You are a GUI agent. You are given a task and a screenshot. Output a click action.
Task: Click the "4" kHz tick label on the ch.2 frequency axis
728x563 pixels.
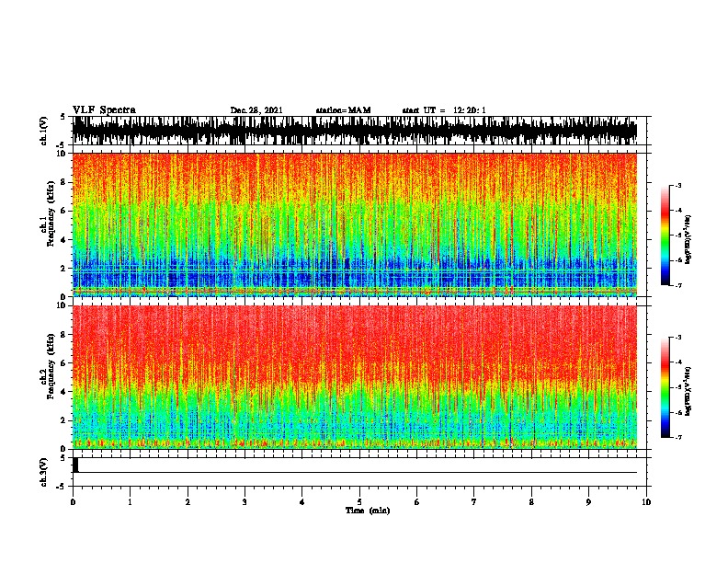click(64, 392)
